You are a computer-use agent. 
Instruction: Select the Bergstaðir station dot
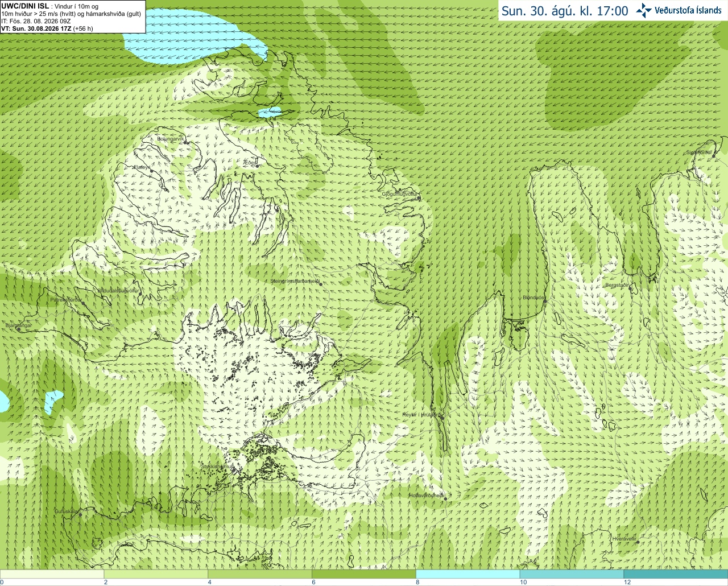631,289
